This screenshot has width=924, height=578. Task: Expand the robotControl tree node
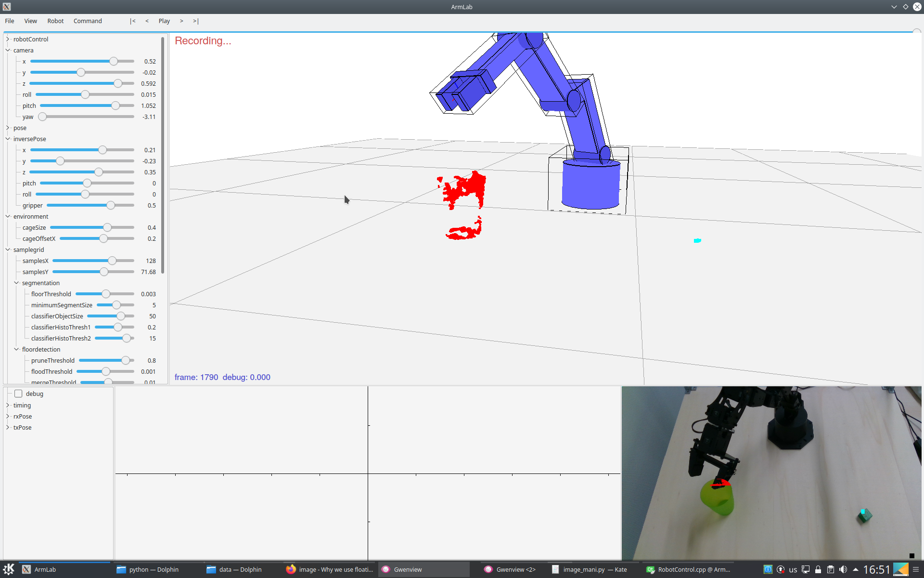tap(8, 39)
